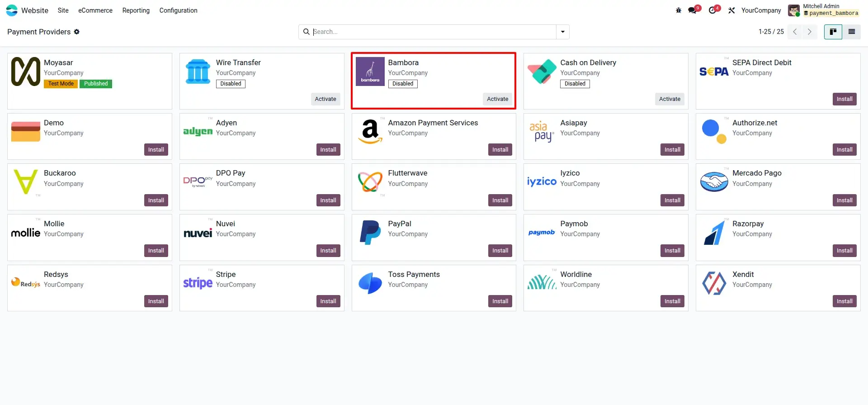Image resolution: width=868 pixels, height=405 pixels.
Task: Click the Payment Providers breadcrumb title
Action: 39,32
